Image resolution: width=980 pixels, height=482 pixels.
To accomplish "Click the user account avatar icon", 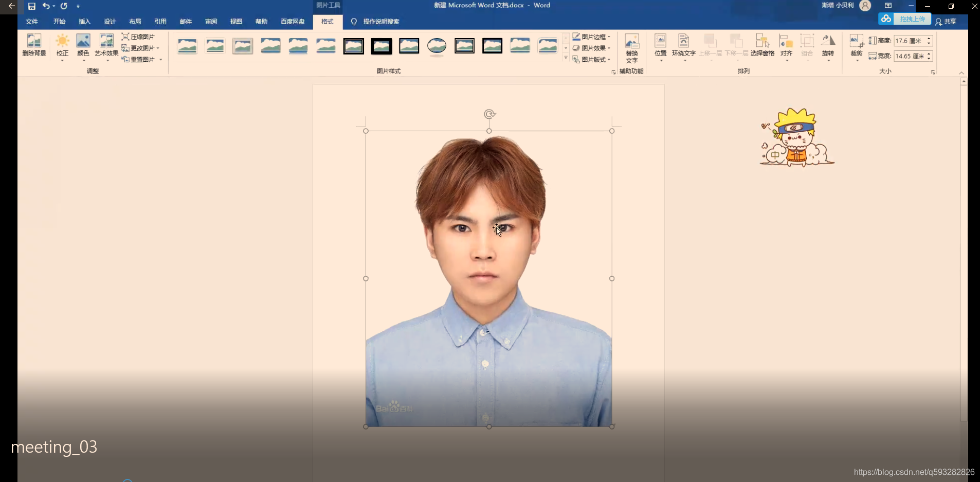I will (x=865, y=6).
